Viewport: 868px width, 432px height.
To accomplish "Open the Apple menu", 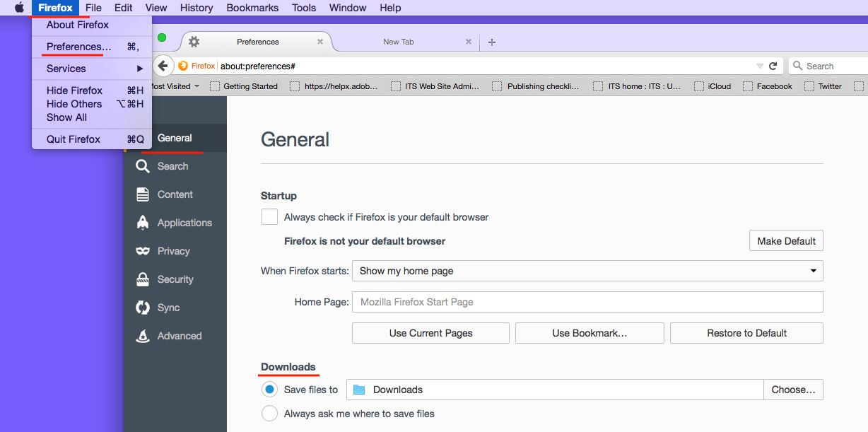I will click(x=19, y=8).
